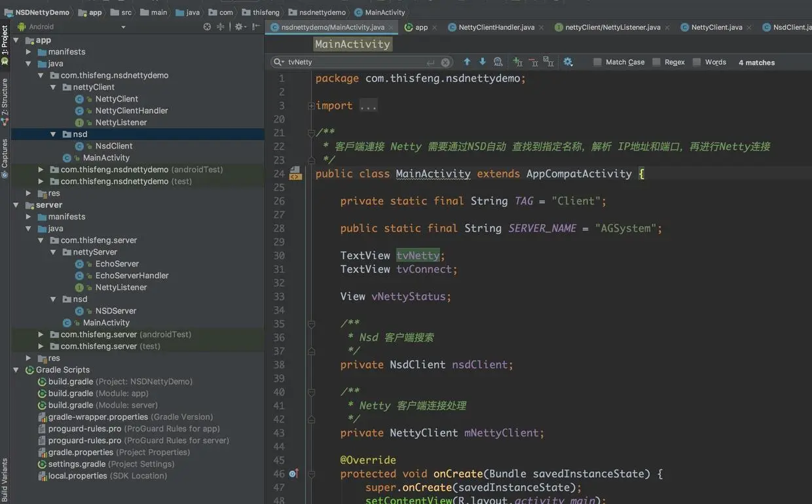
Task: Hide the Project tool window
Action: 256,27
